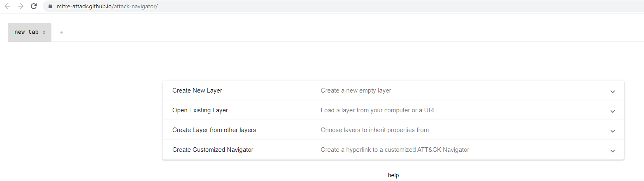Viewport: 644px width, 181px height.
Task: Click Create Layer from other layers title
Action: [214, 130]
